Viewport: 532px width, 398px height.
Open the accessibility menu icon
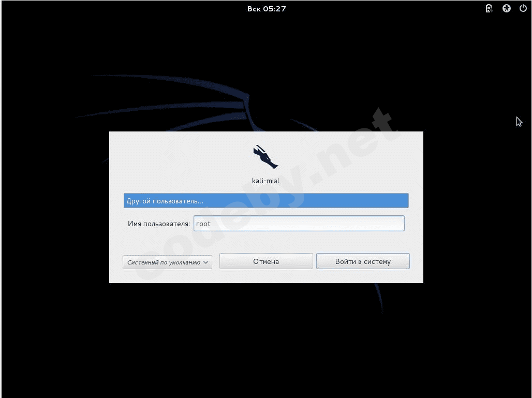[506, 8]
